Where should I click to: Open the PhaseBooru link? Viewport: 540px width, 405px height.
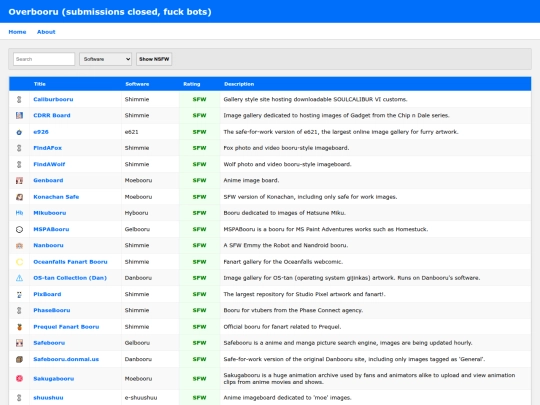51,310
